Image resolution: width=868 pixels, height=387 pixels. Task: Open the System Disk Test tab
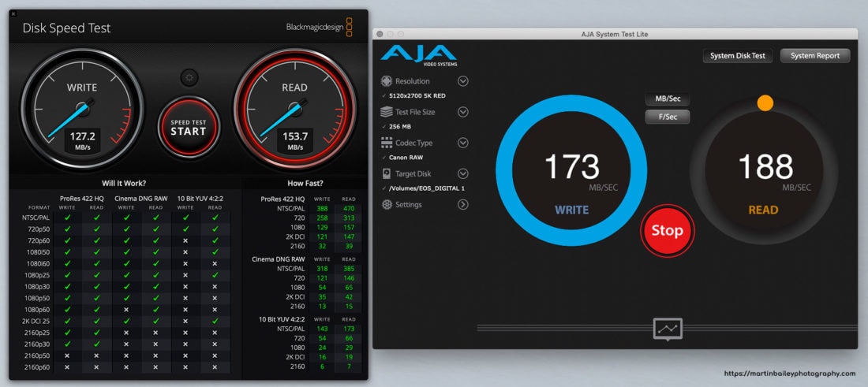737,56
